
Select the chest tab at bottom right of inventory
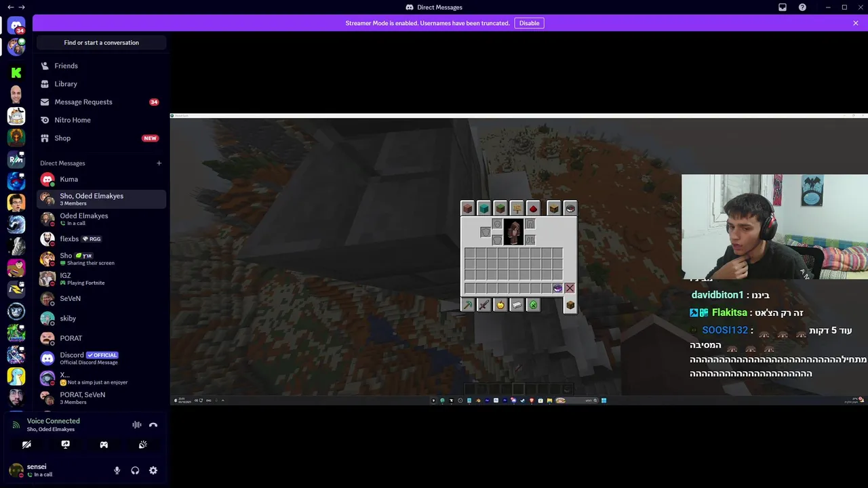pyautogui.click(x=570, y=306)
